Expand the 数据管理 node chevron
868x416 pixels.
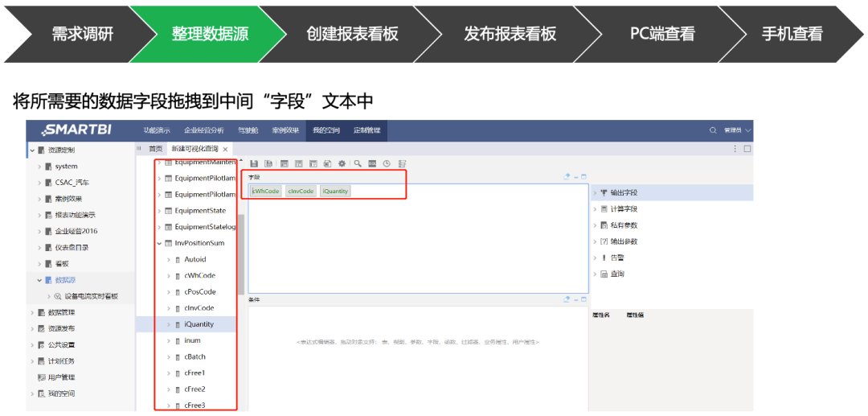pyautogui.click(x=32, y=312)
